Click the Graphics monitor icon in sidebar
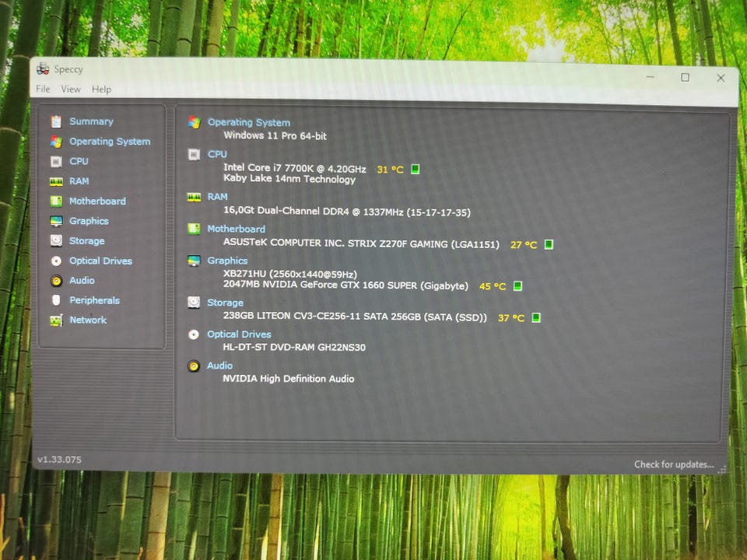The image size is (747, 560). 56,222
